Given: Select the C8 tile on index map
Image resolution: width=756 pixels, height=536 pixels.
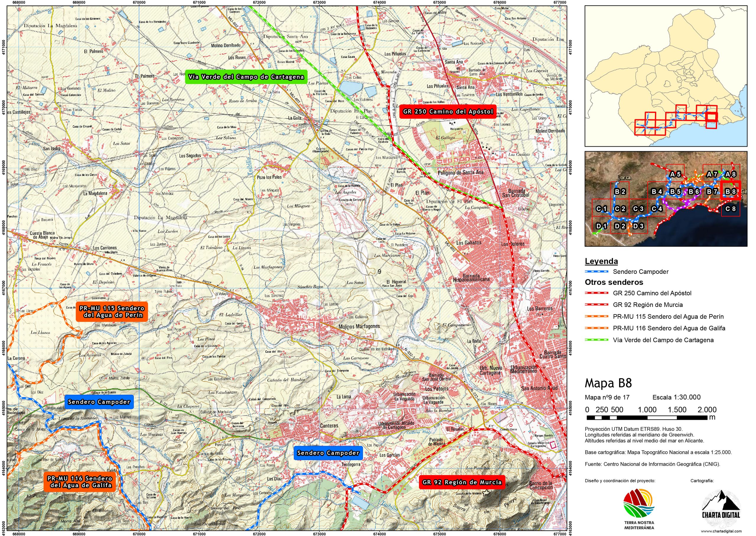Looking at the screenshot, I should pyautogui.click(x=730, y=209).
